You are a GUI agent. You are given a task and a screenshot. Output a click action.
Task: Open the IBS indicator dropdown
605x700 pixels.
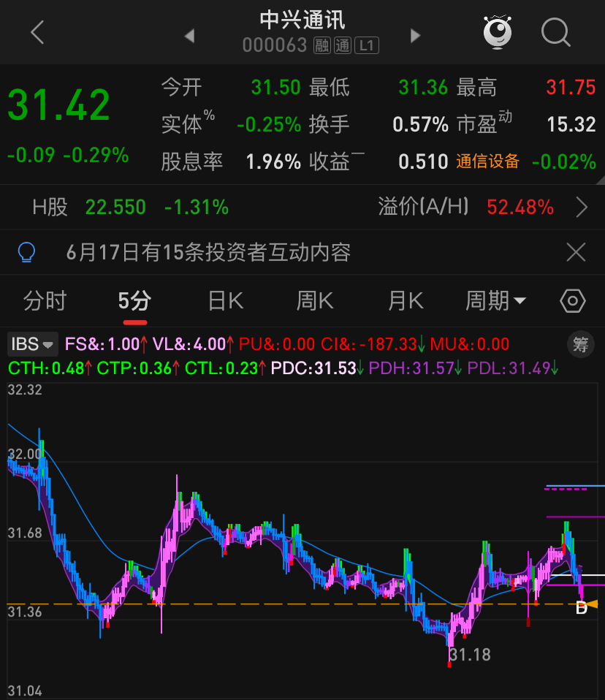click(33, 344)
